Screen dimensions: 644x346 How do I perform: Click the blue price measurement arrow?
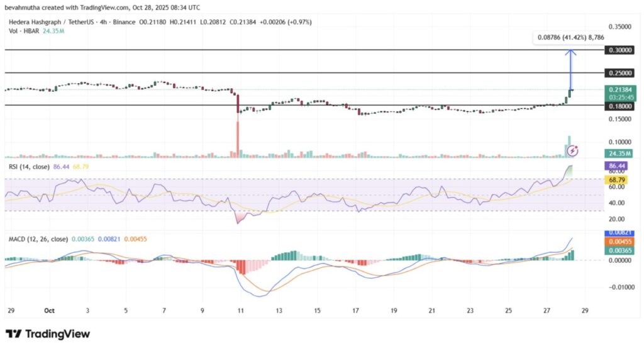pos(571,70)
